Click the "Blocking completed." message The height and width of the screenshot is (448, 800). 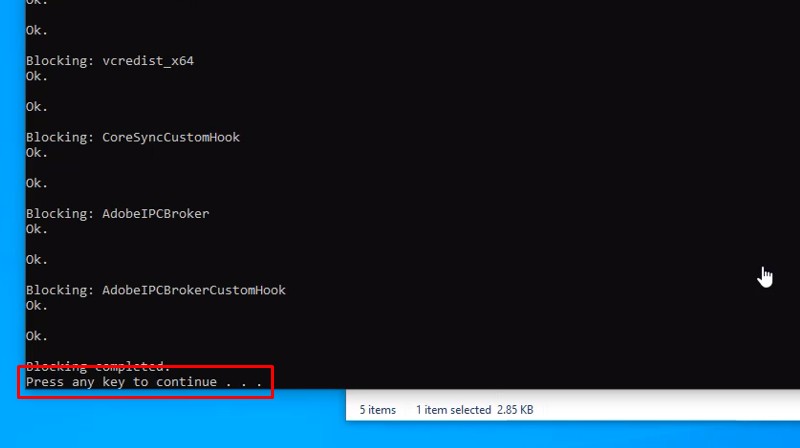click(x=98, y=367)
